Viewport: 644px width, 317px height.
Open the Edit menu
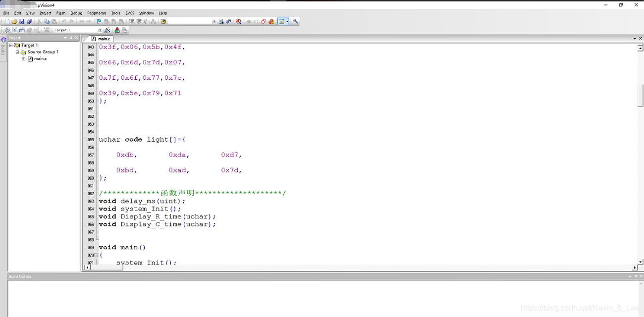click(18, 13)
